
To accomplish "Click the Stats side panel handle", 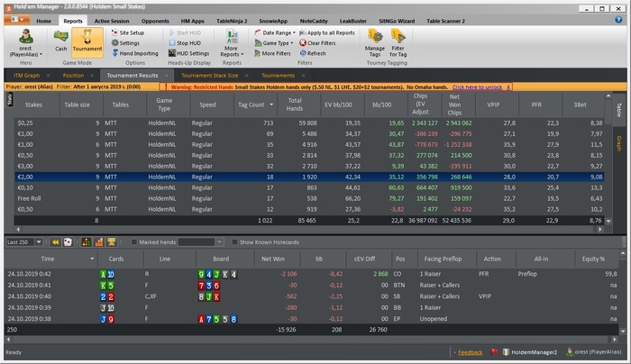I will tap(10, 99).
